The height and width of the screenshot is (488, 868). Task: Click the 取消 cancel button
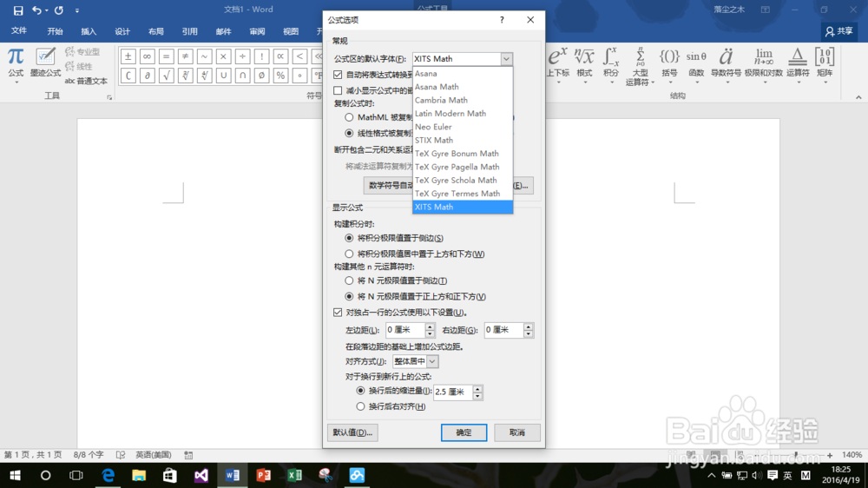click(x=517, y=432)
